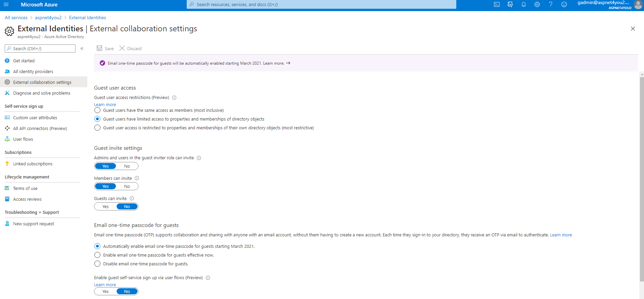Click Learn more after the OTP description
The width and height of the screenshot is (644, 299).
(561, 235)
